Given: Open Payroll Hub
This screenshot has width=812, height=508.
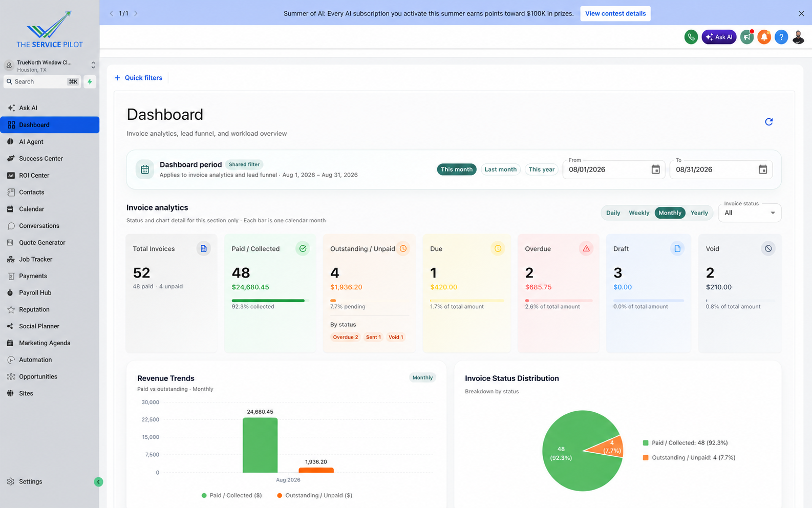Looking at the screenshot, I should pyautogui.click(x=50, y=293).
